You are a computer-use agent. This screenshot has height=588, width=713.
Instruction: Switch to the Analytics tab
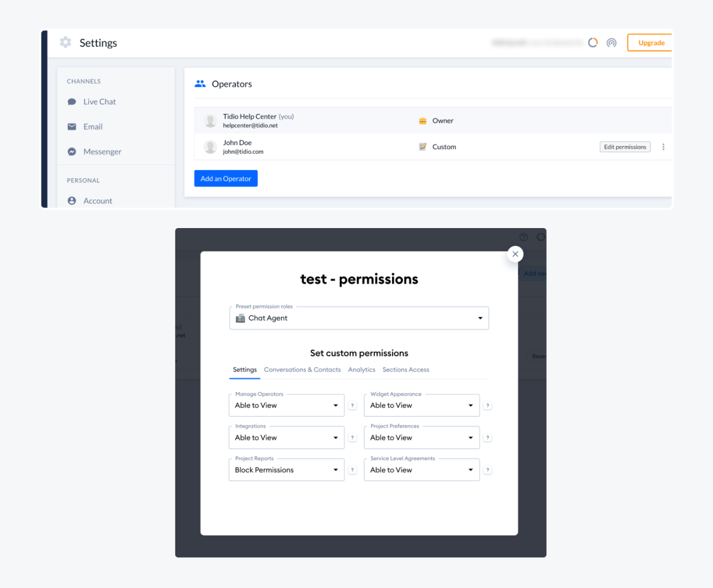point(362,369)
